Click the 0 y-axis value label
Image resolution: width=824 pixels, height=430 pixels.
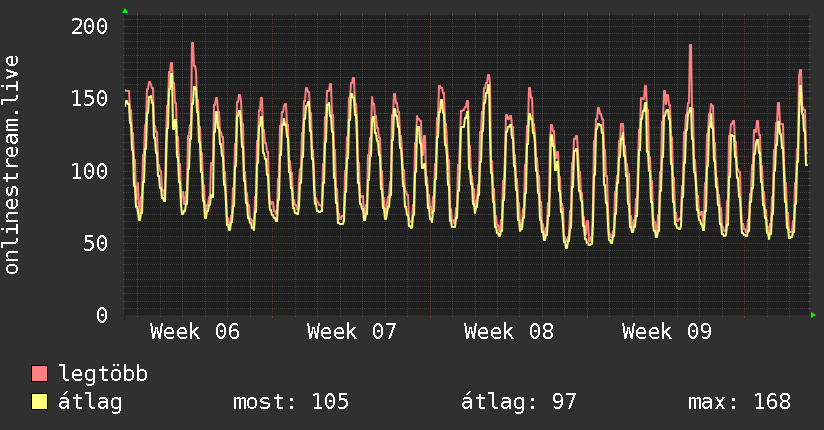[x=102, y=315]
